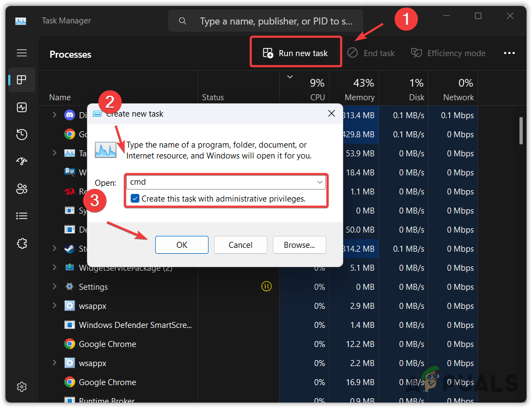532x408 pixels.
Task: Toggle administrative privileges checkbox
Action: pyautogui.click(x=135, y=199)
